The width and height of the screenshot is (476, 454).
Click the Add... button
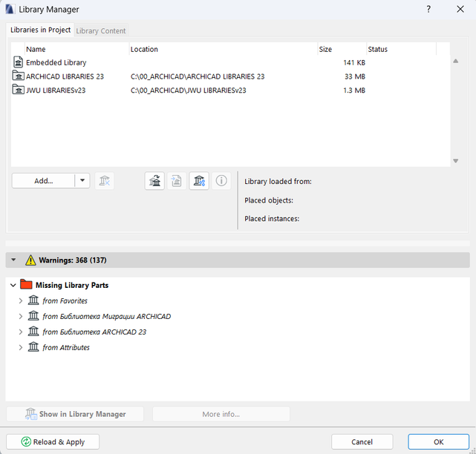pos(43,181)
